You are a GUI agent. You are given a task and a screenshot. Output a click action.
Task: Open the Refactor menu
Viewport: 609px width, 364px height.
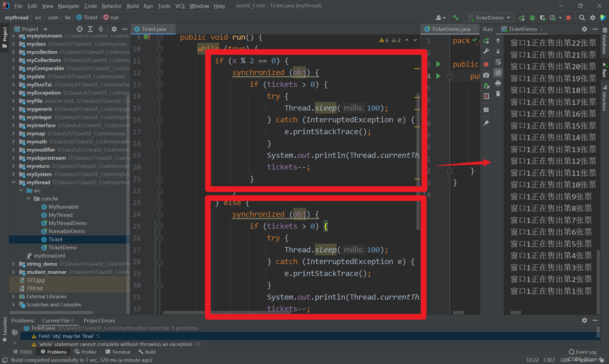point(111,6)
